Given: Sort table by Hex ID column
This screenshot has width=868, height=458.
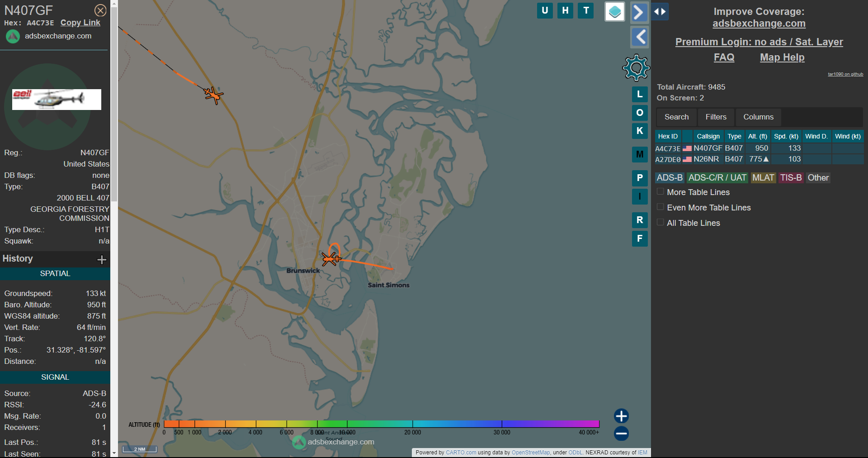Looking at the screenshot, I should (668, 136).
